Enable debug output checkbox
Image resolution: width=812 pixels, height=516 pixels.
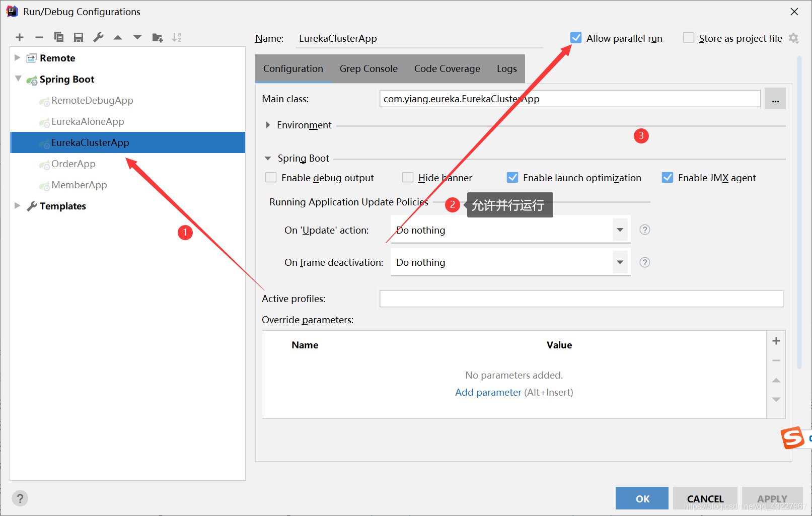pyautogui.click(x=271, y=177)
